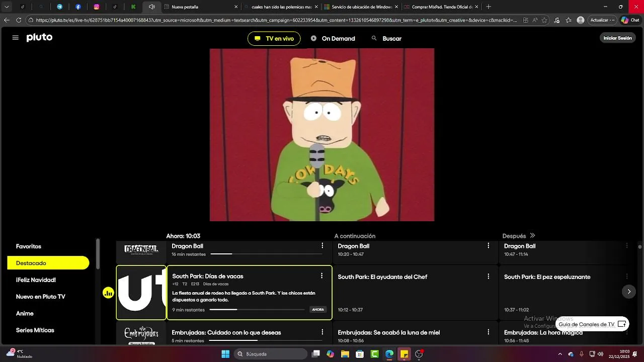Open options for South Park: Días de vacas
644x362 pixels.
point(321,276)
